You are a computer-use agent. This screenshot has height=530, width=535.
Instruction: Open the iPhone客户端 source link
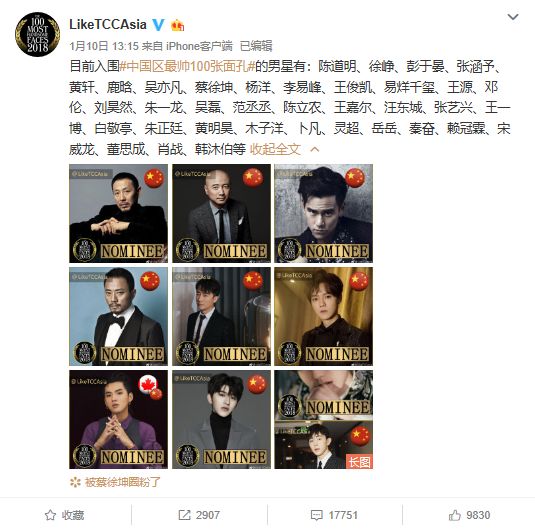(199, 46)
